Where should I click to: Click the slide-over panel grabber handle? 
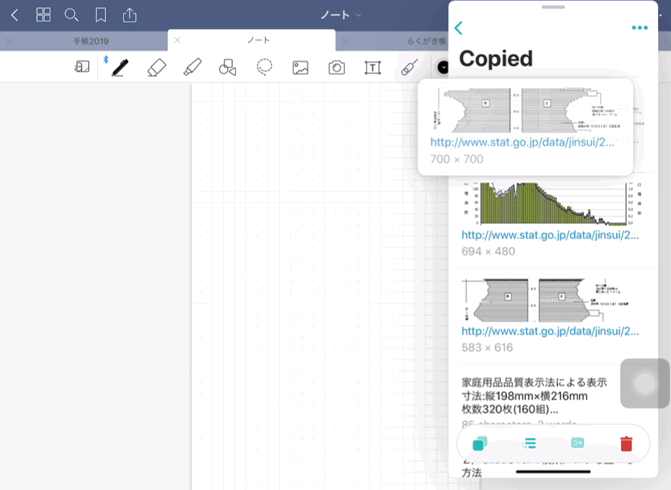click(553, 7)
